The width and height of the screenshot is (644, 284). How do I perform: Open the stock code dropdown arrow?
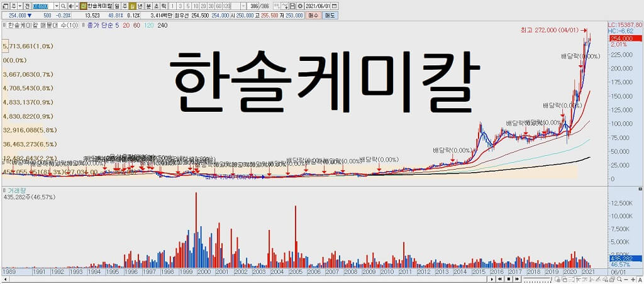57,6
